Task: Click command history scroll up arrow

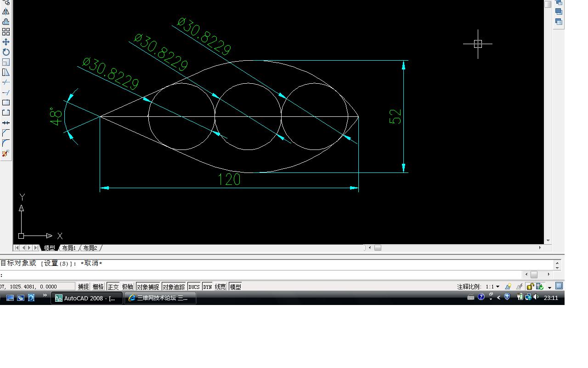Action: coord(557,263)
